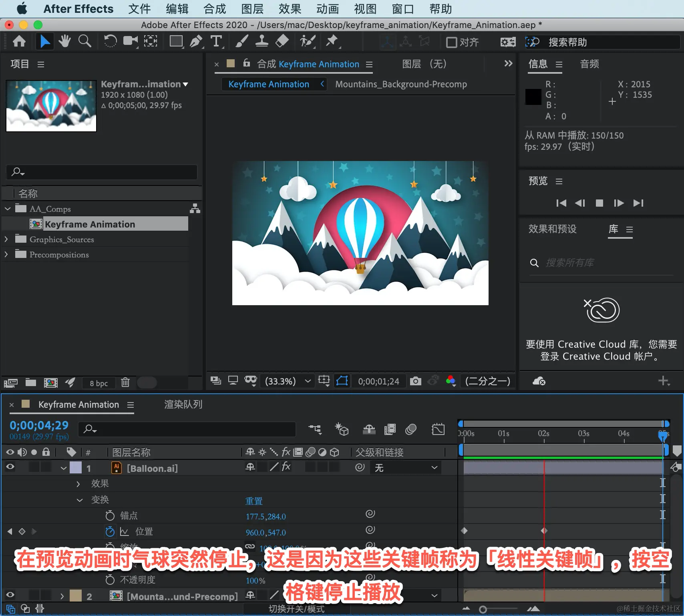
Task: Click the Keyframe Animation project thumbnail
Action: point(51,106)
